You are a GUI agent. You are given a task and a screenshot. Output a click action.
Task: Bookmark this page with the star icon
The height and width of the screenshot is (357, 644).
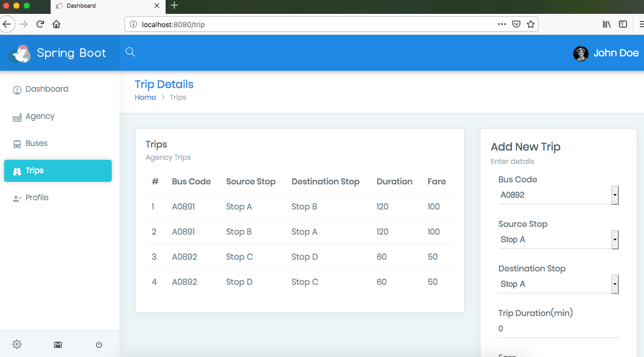coord(531,24)
